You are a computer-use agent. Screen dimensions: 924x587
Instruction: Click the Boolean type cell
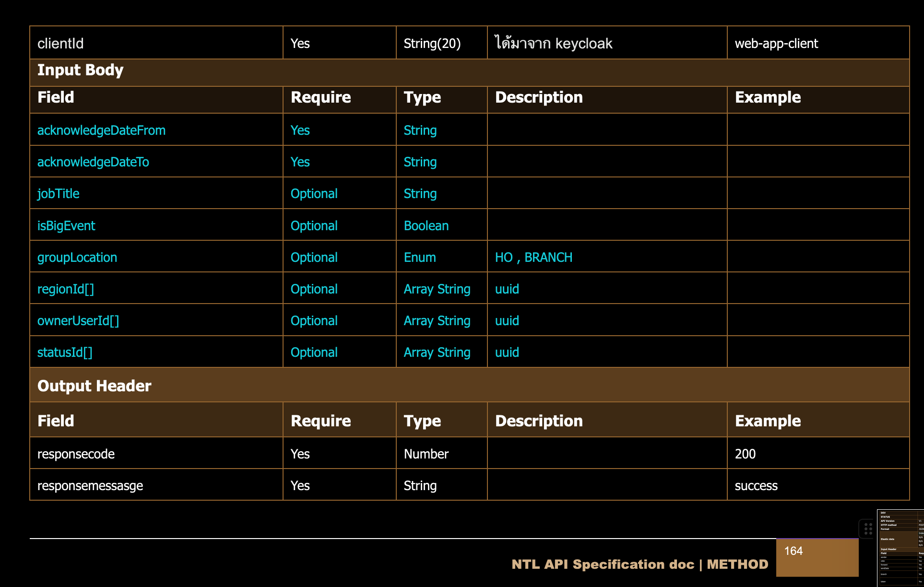click(426, 226)
